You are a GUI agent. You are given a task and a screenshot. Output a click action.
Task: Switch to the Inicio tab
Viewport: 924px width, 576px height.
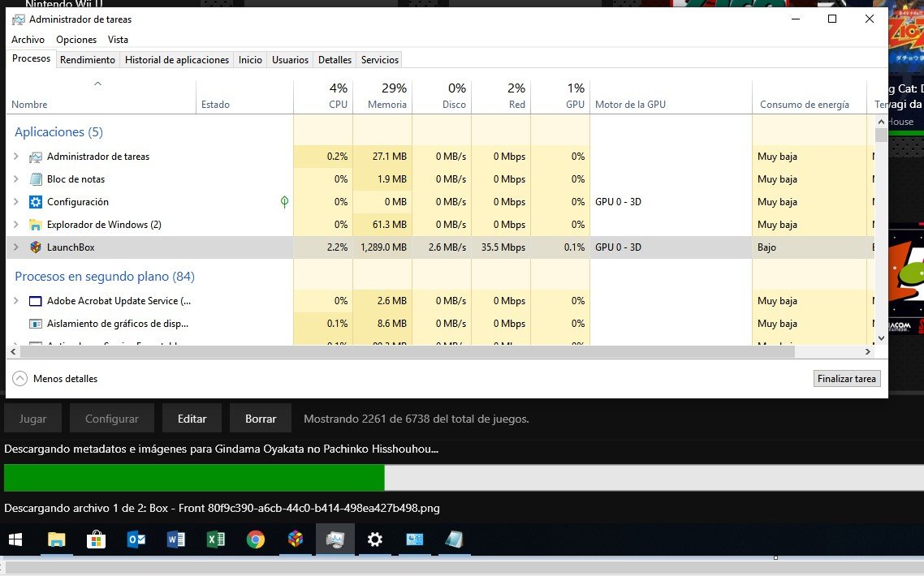(250, 60)
